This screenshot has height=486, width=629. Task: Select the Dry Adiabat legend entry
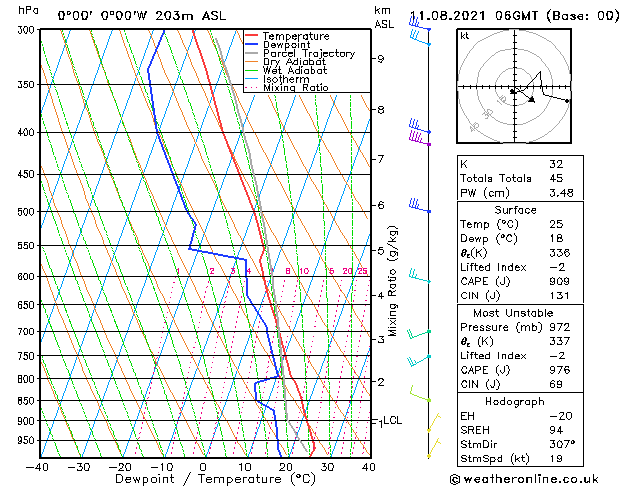(x=294, y=62)
